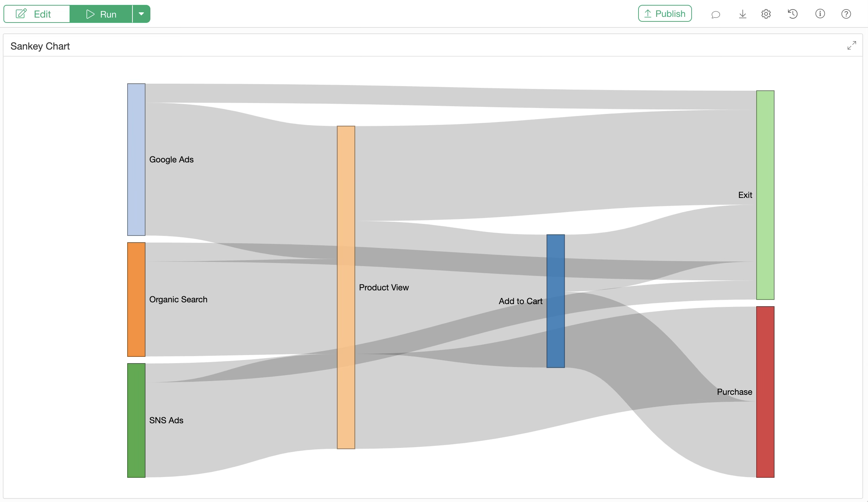Click the Purchase red node
This screenshot has height=502, width=868.
pos(765,392)
